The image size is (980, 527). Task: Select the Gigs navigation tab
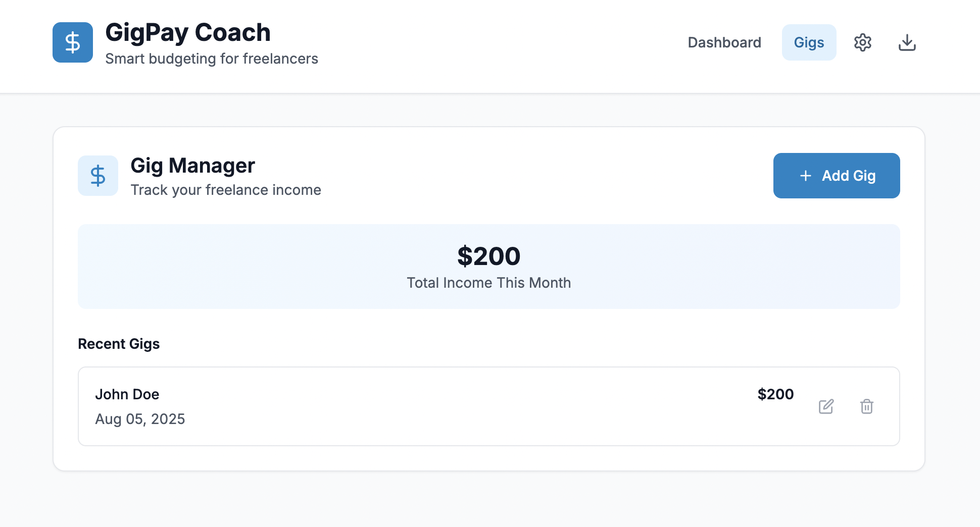[x=809, y=42]
